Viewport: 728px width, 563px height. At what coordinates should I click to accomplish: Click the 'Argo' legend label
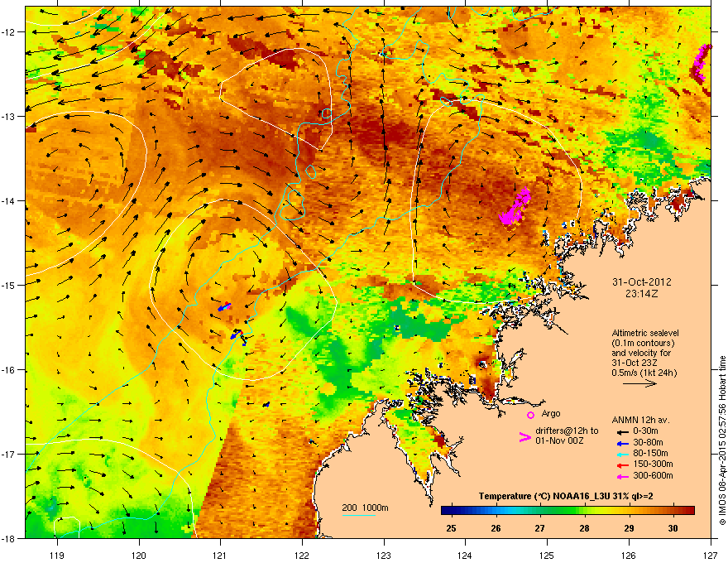pyautogui.click(x=551, y=413)
